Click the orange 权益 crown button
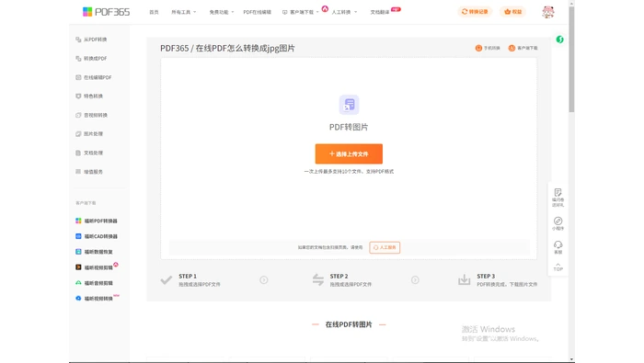 [512, 12]
